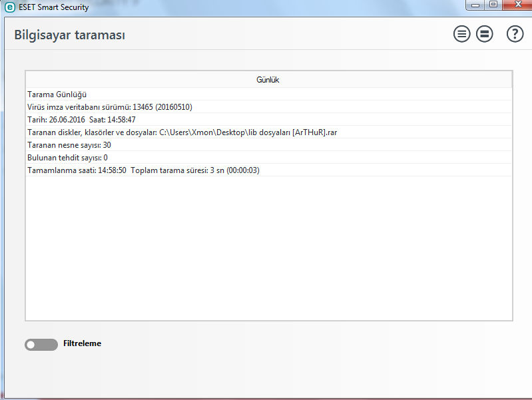The height and width of the screenshot is (400, 532).
Task: Maximize the ESET Smart Security window
Action: pyautogui.click(x=493, y=5)
